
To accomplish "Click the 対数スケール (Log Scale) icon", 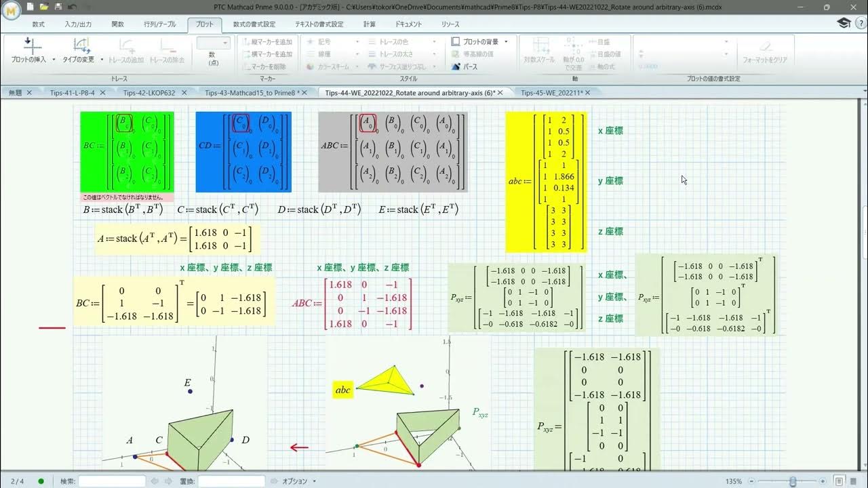I will click(x=539, y=45).
